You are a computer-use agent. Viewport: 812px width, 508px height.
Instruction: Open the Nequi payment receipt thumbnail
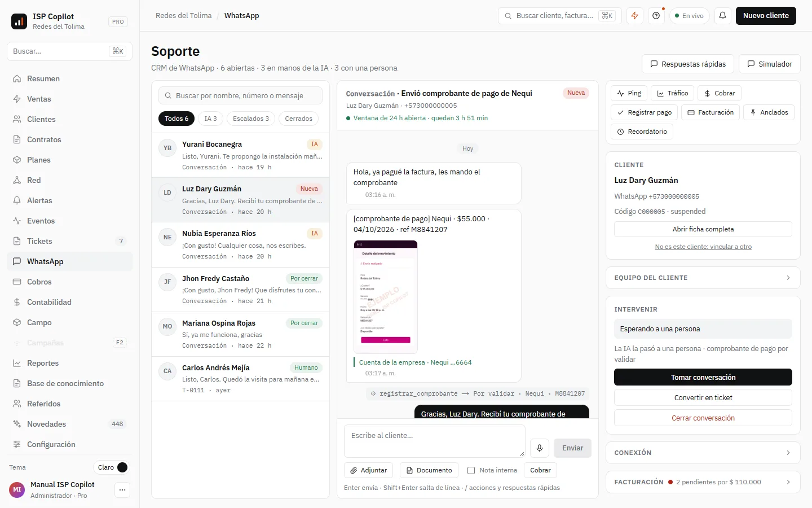click(386, 297)
